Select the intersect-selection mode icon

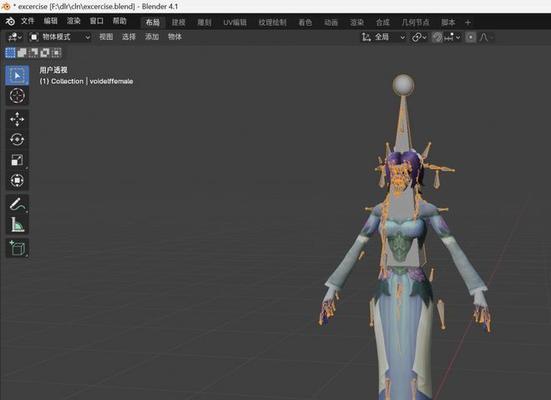[56, 53]
